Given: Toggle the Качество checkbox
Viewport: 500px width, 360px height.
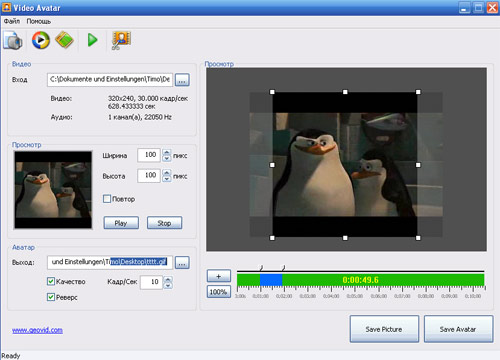Looking at the screenshot, I should click(51, 282).
